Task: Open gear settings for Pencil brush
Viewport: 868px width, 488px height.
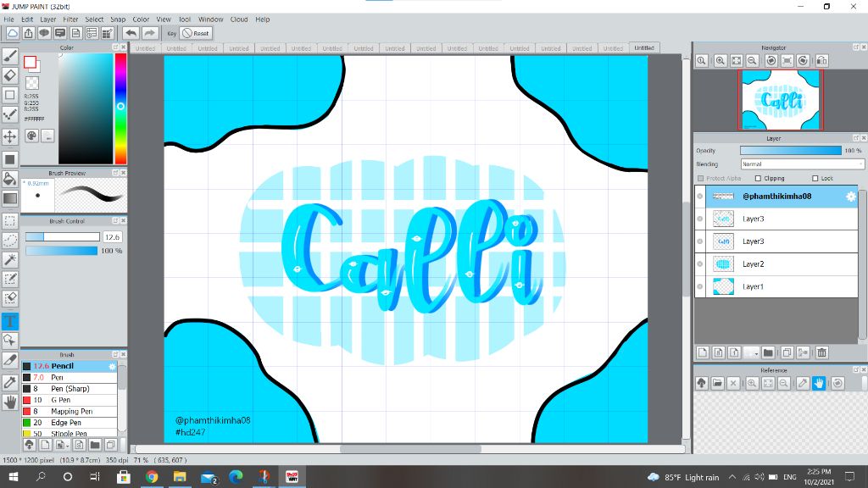Action: tap(113, 366)
